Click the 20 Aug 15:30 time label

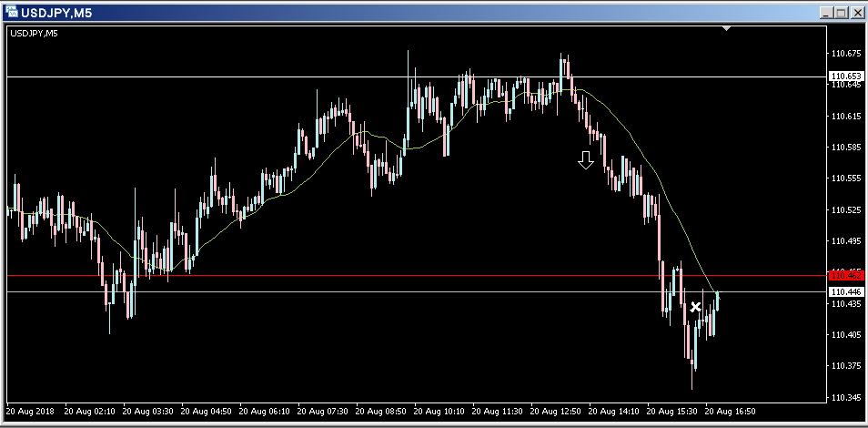671,412
